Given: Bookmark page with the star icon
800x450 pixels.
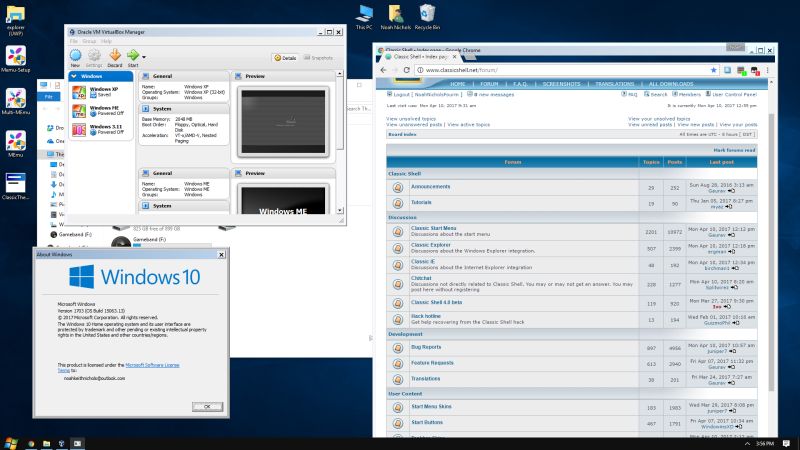Looking at the screenshot, I should click(x=713, y=70).
